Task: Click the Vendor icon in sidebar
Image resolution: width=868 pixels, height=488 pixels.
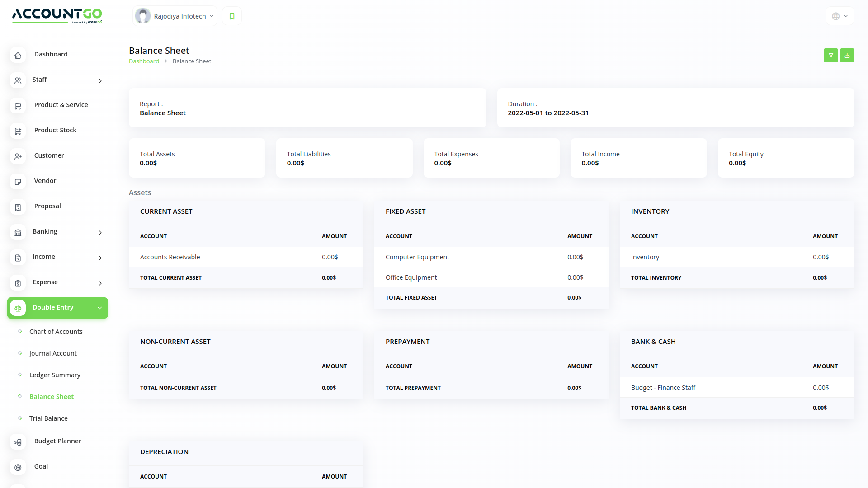Action: click(x=18, y=182)
